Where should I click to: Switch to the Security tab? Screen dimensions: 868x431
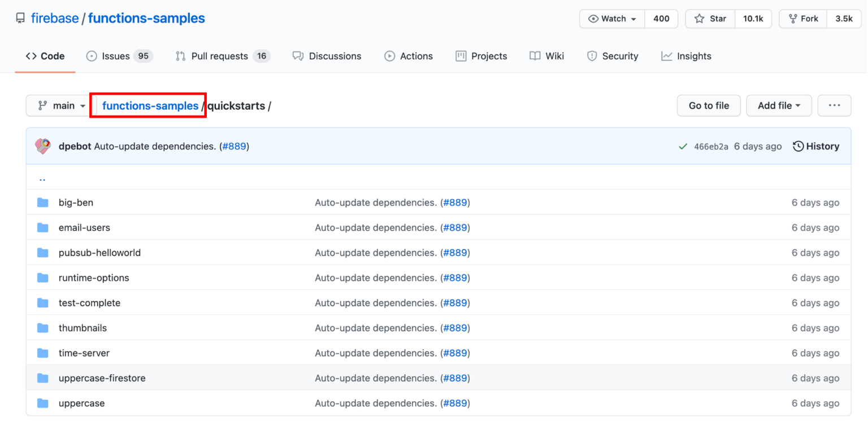(x=613, y=56)
